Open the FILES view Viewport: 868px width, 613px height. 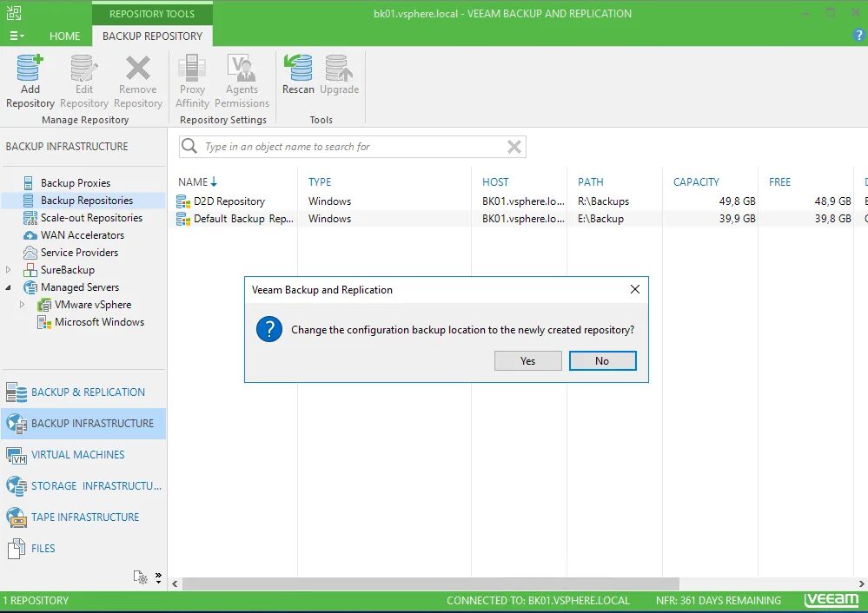(83, 548)
